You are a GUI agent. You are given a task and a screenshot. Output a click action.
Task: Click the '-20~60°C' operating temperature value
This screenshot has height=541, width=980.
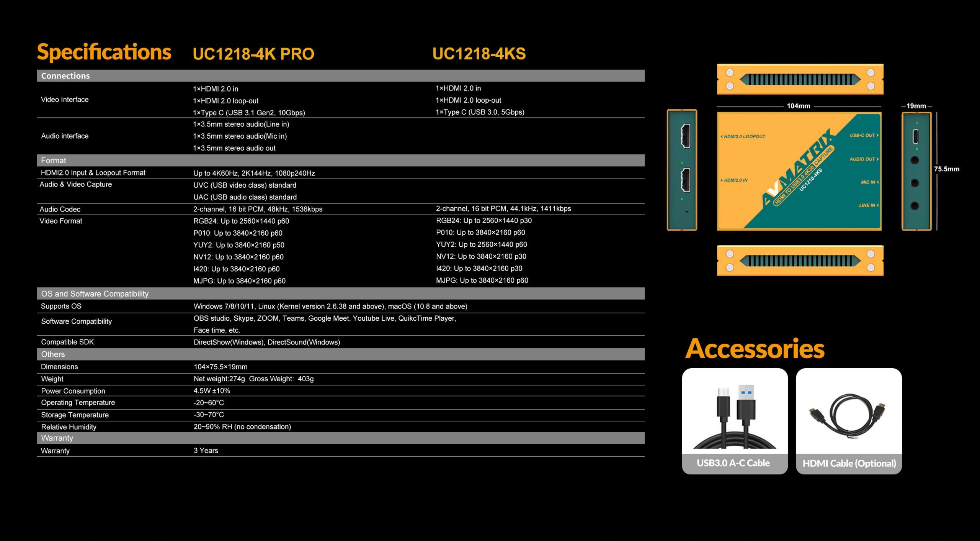pyautogui.click(x=209, y=403)
